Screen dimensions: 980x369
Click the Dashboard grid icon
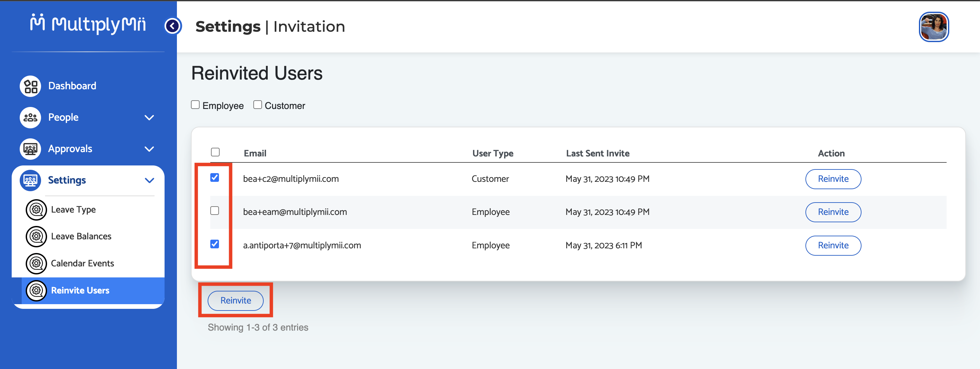pyautogui.click(x=30, y=86)
